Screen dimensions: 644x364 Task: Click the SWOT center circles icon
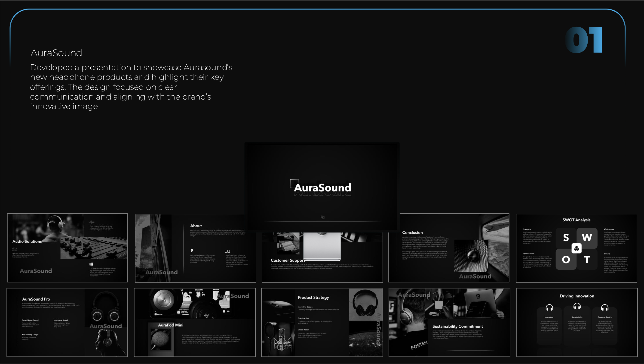coord(576,248)
